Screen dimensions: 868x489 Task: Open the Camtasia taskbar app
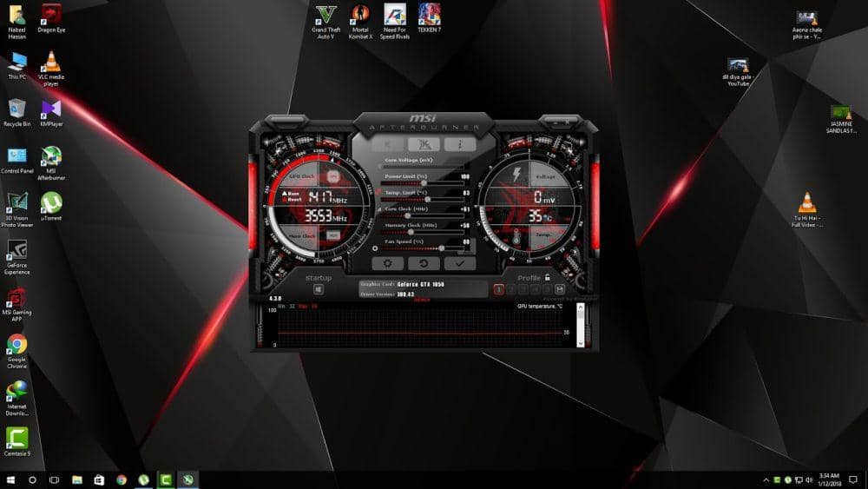click(x=165, y=479)
